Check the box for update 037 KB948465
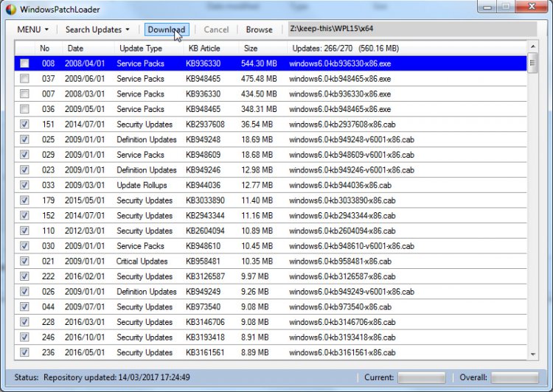 point(24,79)
